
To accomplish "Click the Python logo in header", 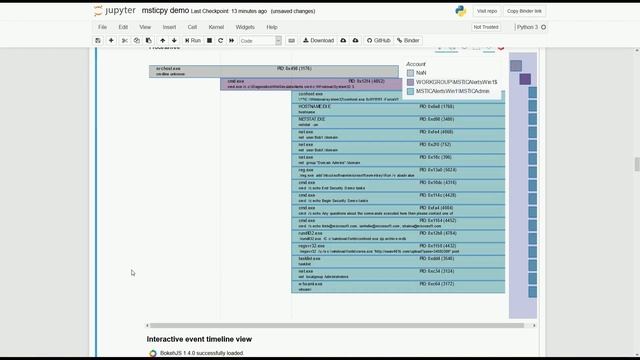I will 461,11.
